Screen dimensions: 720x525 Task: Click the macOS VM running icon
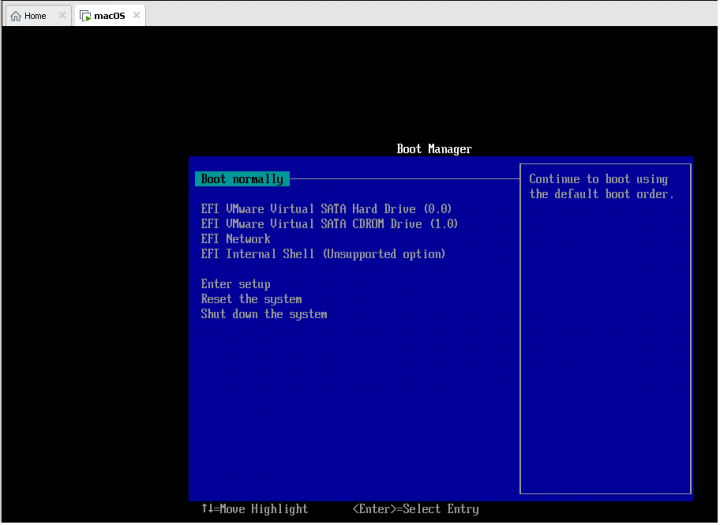pos(85,16)
